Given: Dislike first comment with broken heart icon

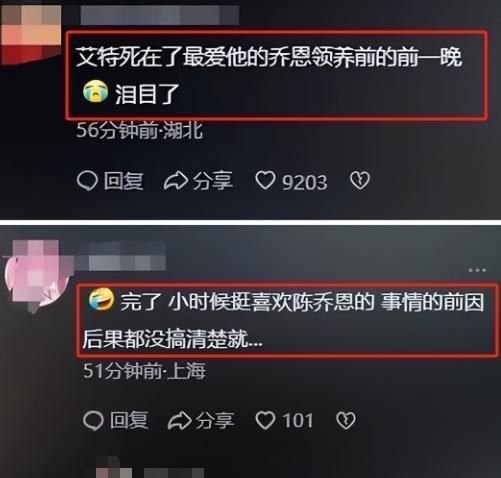Looking at the screenshot, I should pos(360,181).
